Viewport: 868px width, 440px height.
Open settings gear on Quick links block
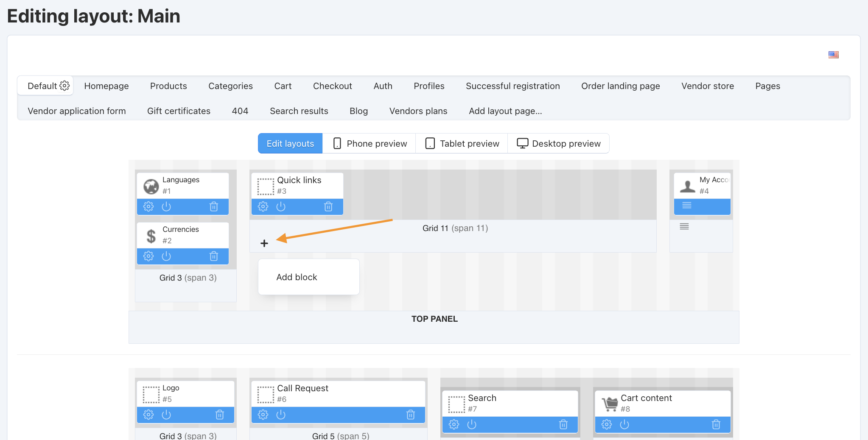pos(263,206)
